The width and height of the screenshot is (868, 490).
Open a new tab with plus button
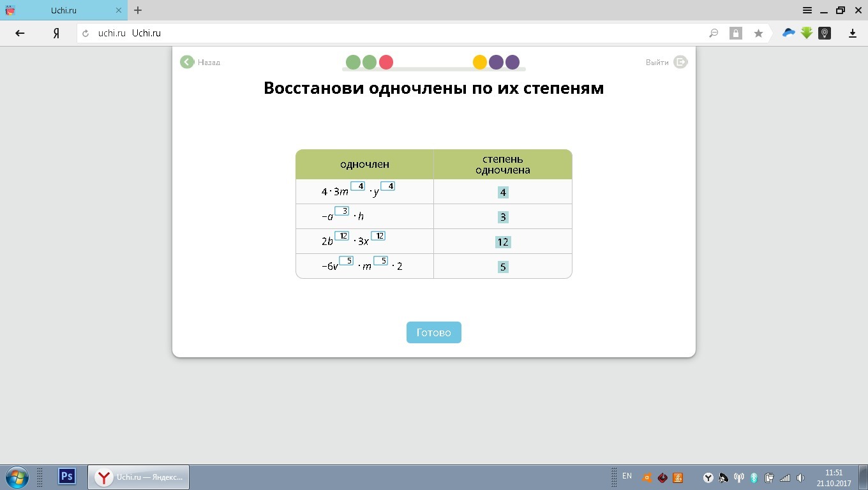[x=138, y=10]
